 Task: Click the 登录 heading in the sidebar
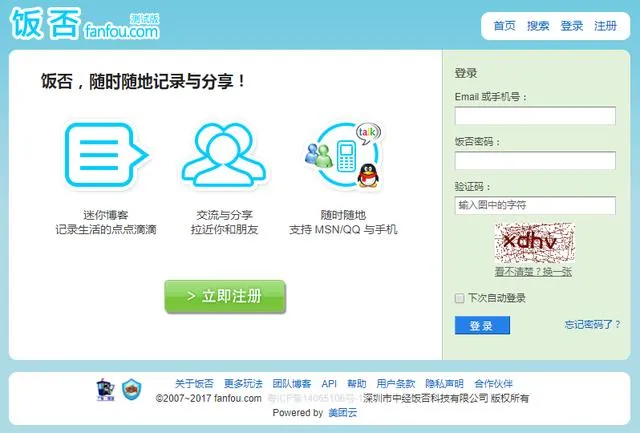(x=466, y=73)
